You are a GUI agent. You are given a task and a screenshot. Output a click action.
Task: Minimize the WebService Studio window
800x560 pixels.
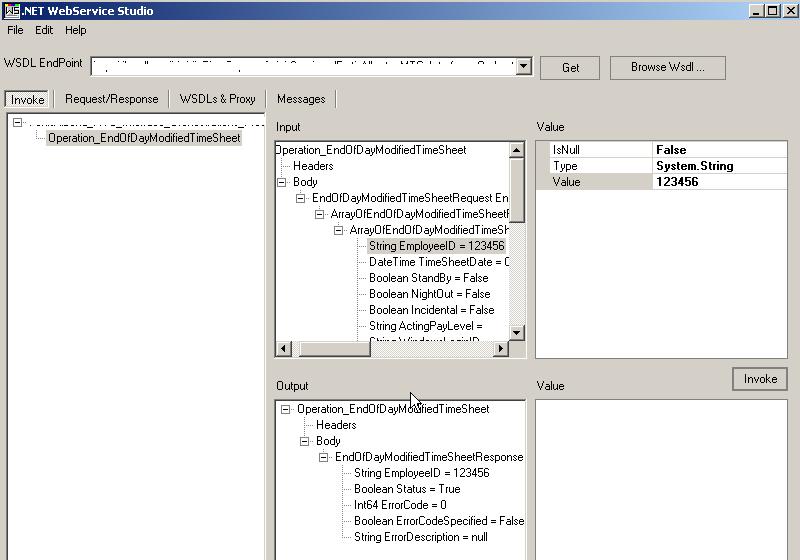coord(756,10)
